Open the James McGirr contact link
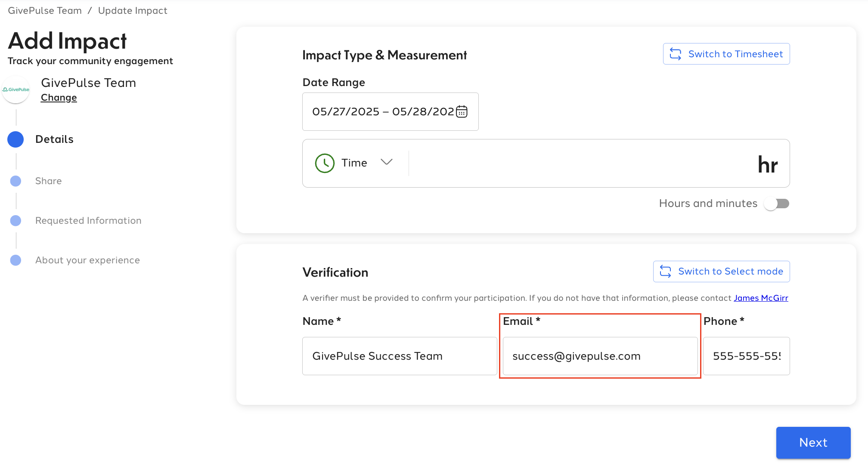This screenshot has width=868, height=469. (761, 298)
